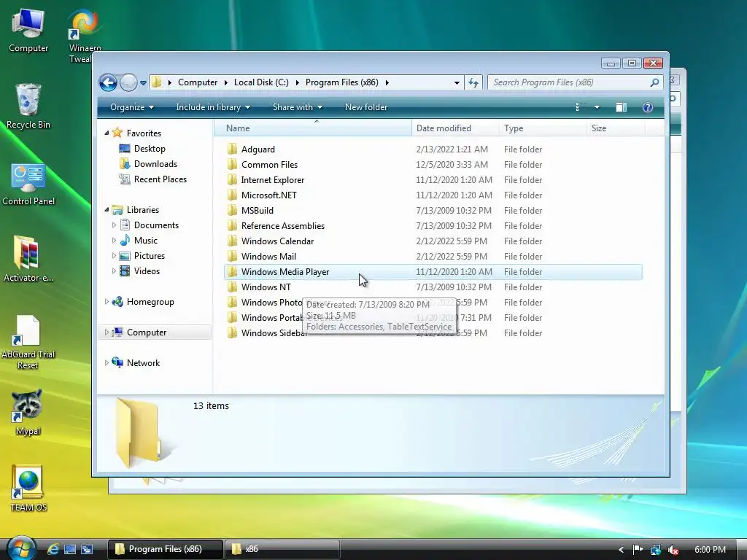Open the recent pages dropdown arrow
The width and height of the screenshot is (747, 560).
143,83
